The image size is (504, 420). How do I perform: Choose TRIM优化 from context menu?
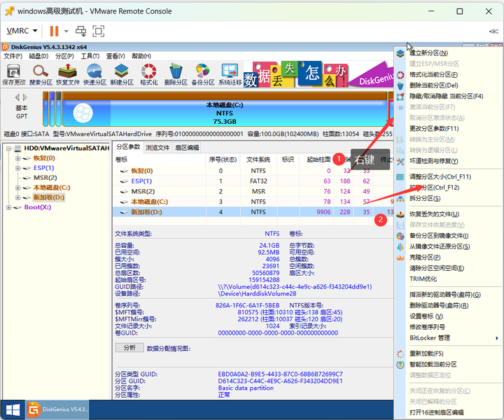(448, 279)
